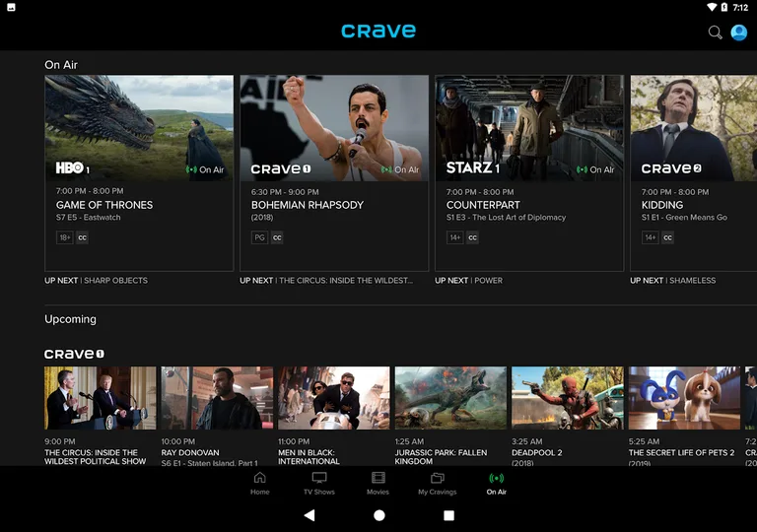Tap CC badge on Game of Thrones
757x532 pixels.
click(x=82, y=237)
